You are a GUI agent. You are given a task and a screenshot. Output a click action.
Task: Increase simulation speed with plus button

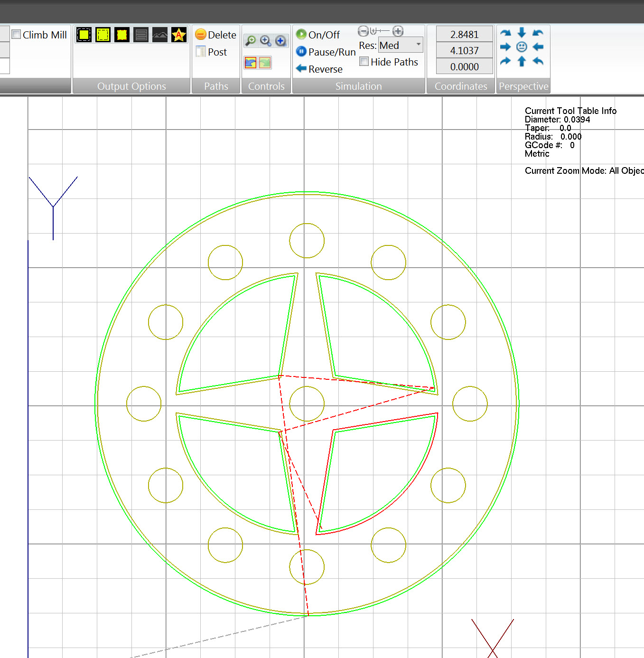(x=398, y=31)
